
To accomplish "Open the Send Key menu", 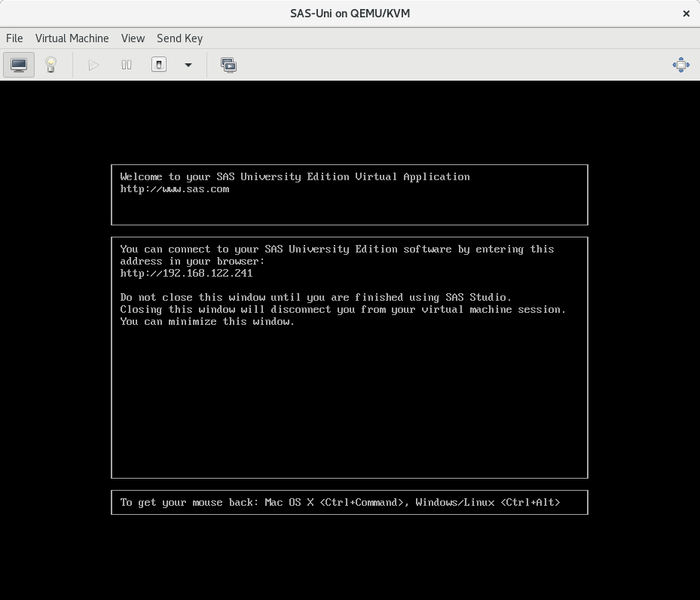I will pos(180,38).
